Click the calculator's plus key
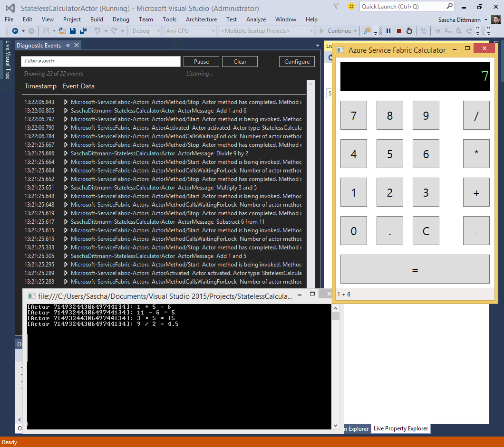This screenshot has width=504, height=447. tap(476, 192)
